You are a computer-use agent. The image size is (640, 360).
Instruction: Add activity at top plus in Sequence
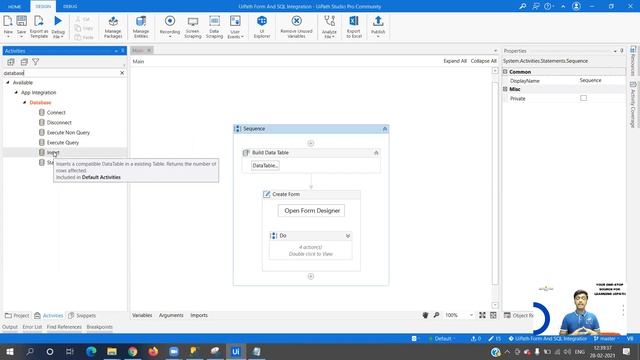pos(311,143)
